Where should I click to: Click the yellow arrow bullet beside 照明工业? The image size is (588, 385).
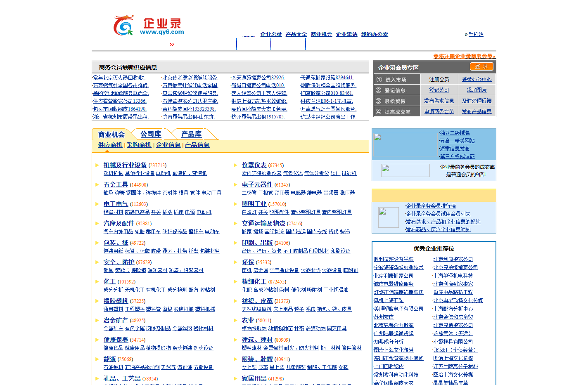pos(235,204)
